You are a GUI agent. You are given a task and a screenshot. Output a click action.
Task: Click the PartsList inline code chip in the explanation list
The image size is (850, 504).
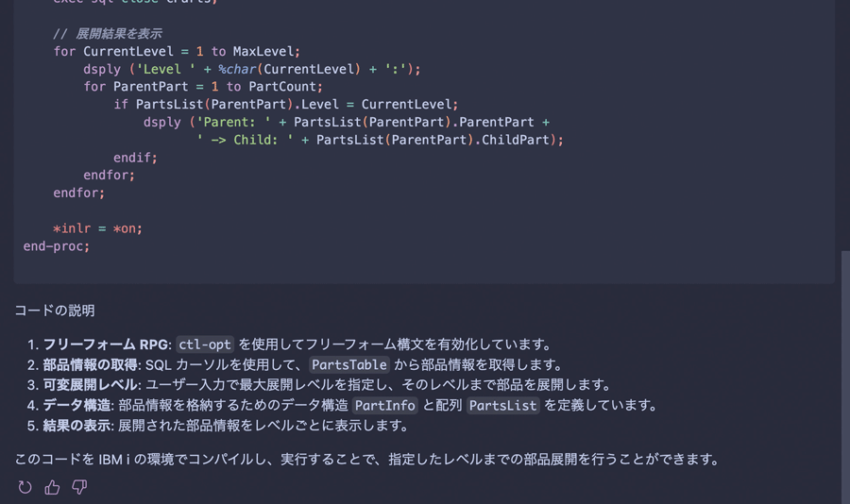pos(502,405)
